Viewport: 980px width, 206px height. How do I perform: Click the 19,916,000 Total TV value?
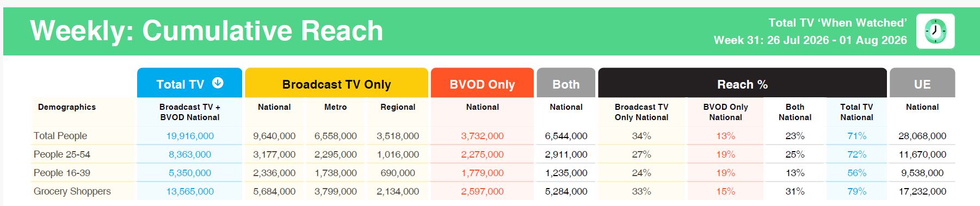point(190,136)
